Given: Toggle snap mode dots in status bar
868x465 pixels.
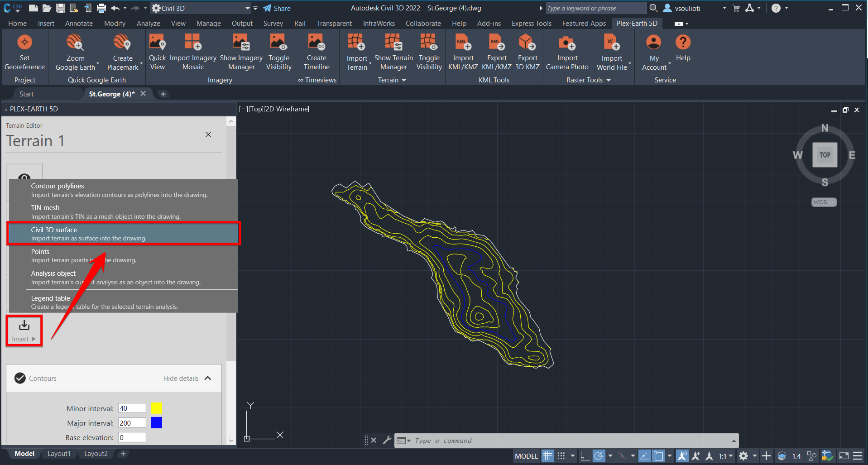Looking at the screenshot, I should 561,456.
